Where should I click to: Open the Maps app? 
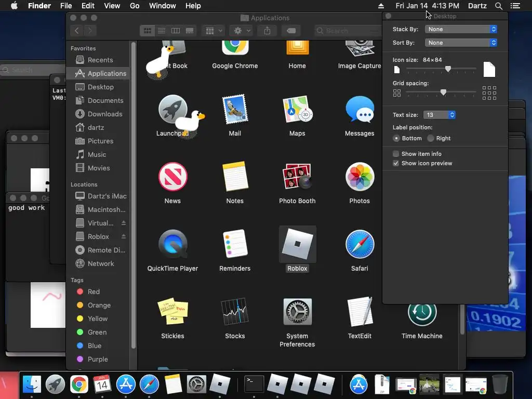(297, 109)
